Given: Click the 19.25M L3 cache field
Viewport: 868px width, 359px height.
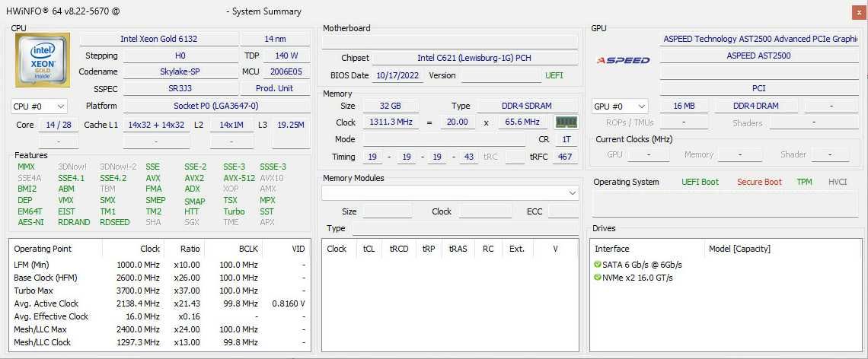Looking at the screenshot, I should 291,125.
